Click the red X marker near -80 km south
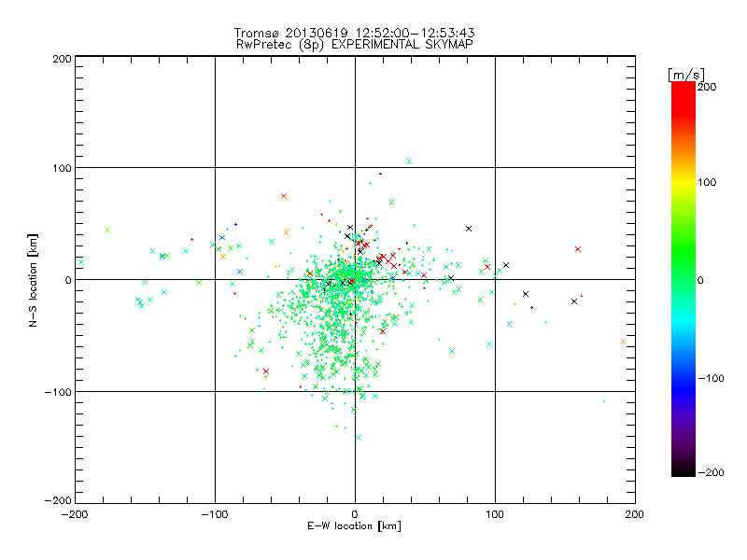 point(266,371)
